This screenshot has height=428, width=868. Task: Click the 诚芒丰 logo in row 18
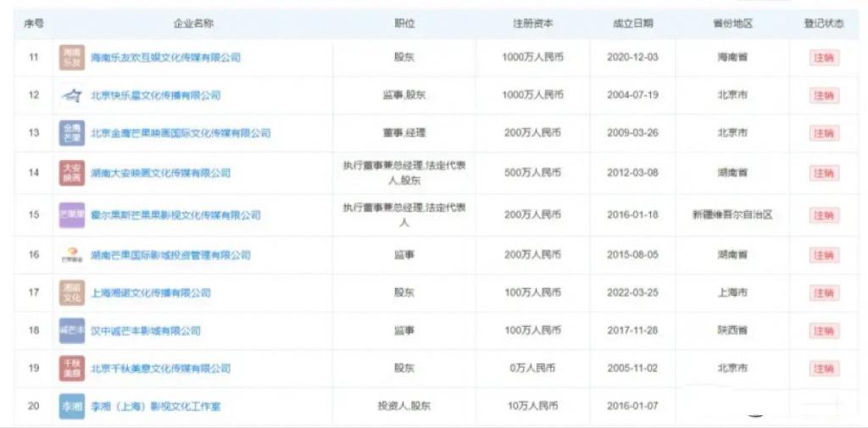pyautogui.click(x=71, y=331)
